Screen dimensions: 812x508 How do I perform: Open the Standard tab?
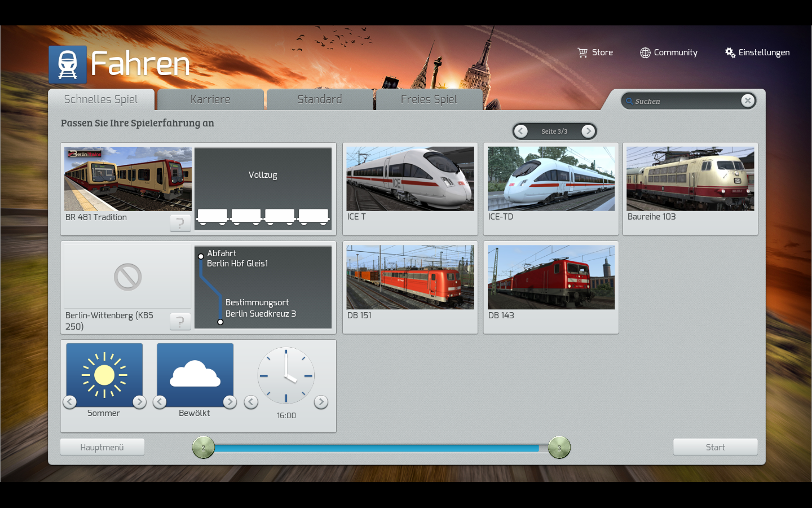[320, 99]
